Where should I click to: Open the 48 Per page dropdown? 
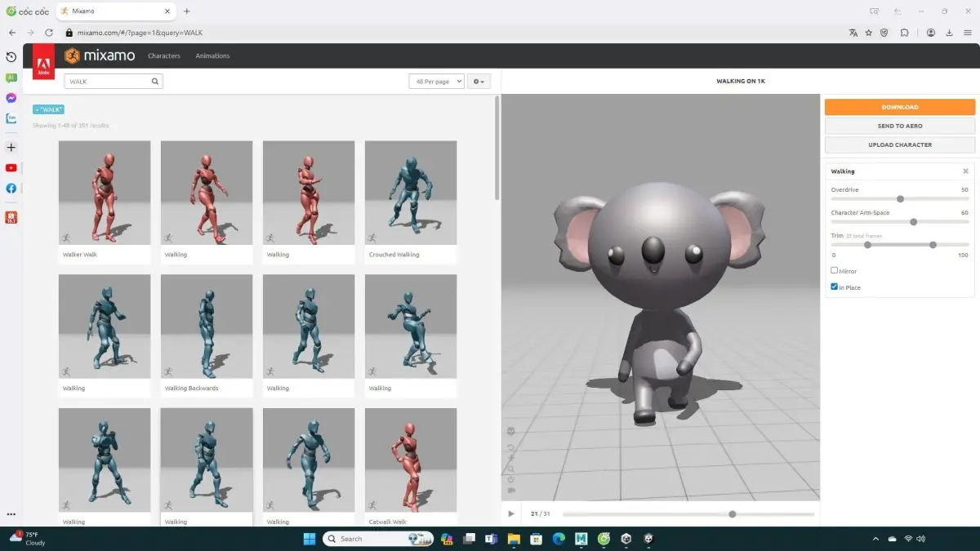coord(436,82)
